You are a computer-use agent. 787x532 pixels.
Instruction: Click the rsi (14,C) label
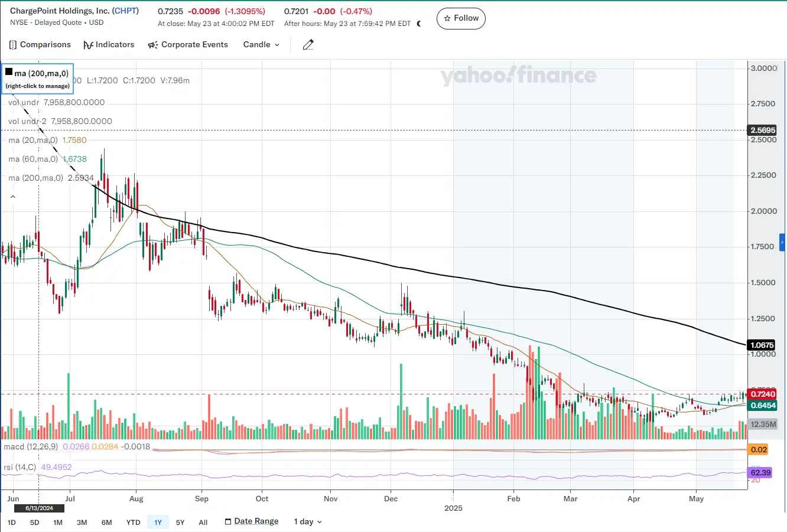coord(19,468)
